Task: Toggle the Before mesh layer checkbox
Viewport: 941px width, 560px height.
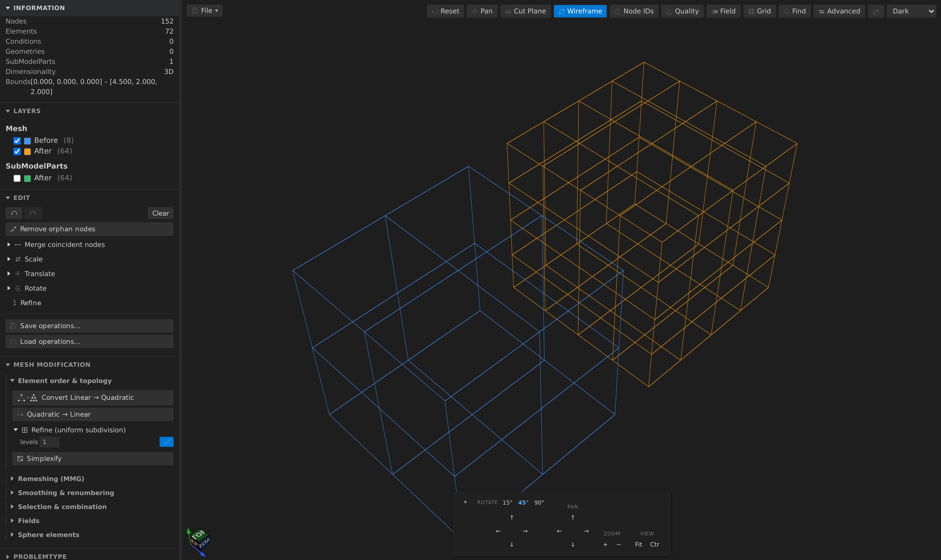Action: pos(17,141)
